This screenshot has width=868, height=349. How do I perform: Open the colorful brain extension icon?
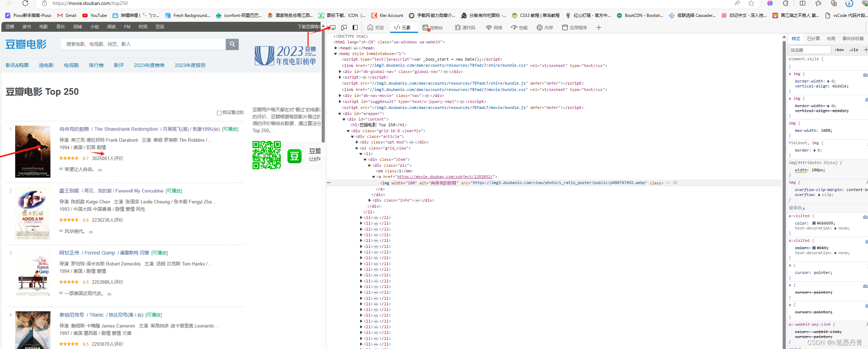pyautogui.click(x=770, y=3)
